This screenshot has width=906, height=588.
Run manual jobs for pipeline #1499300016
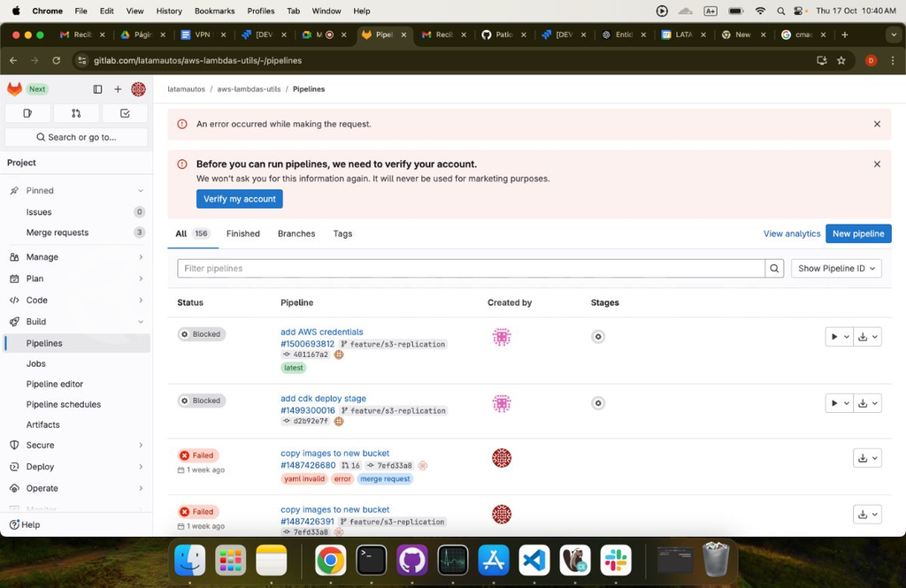[x=839, y=403]
